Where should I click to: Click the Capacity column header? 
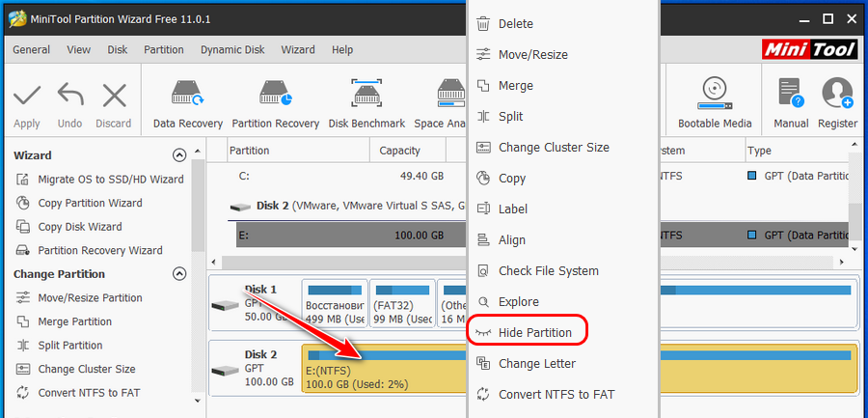pyautogui.click(x=399, y=151)
